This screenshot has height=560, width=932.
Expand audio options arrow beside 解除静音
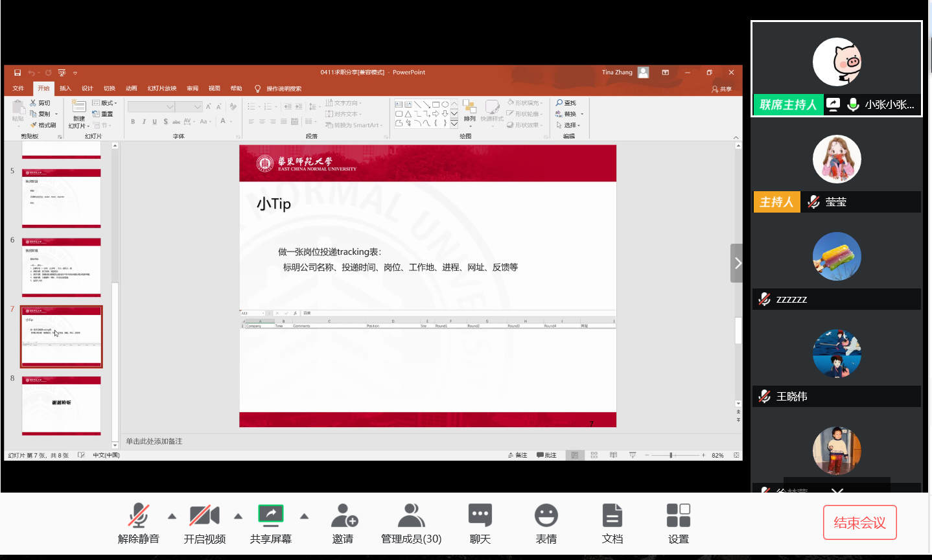172,517
